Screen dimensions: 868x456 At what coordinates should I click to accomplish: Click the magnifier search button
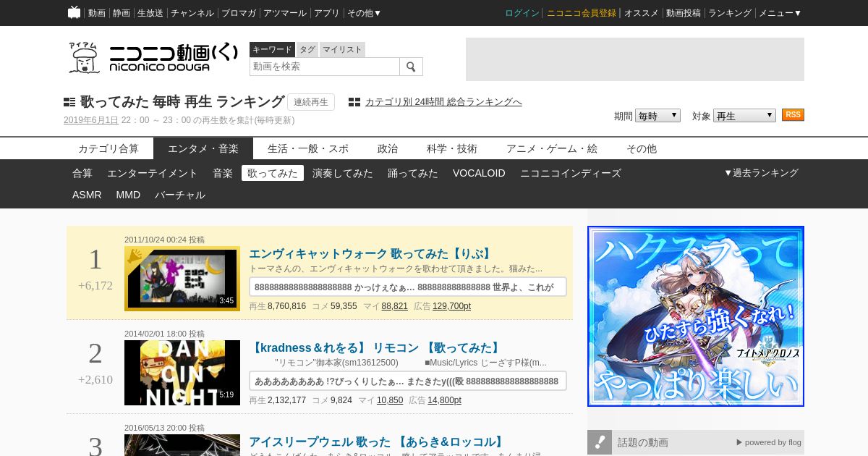[x=411, y=67]
